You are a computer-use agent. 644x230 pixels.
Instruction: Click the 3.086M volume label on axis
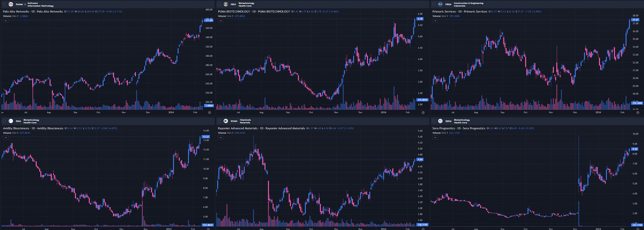coord(209,106)
